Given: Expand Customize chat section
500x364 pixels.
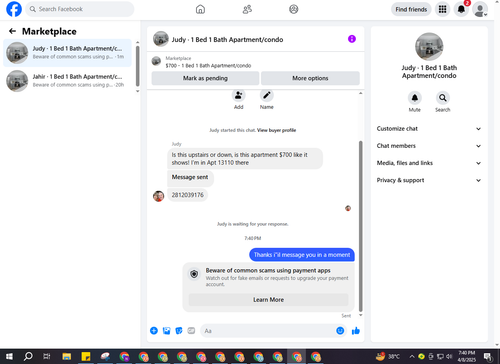Looking at the screenshot, I should (429, 129).
